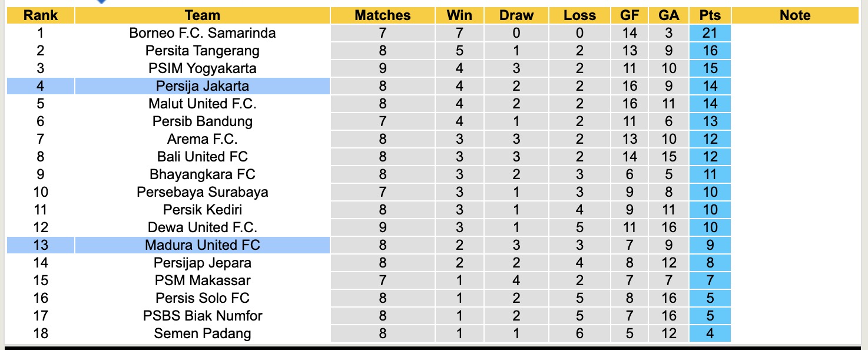The height and width of the screenshot is (350, 868).
Task: Click the Loss column header
Action: point(579,15)
